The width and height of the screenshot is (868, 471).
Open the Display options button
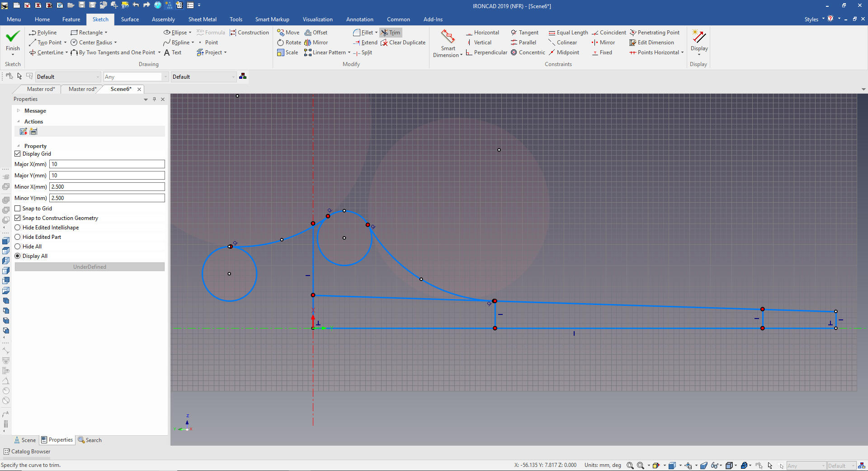[x=699, y=43]
